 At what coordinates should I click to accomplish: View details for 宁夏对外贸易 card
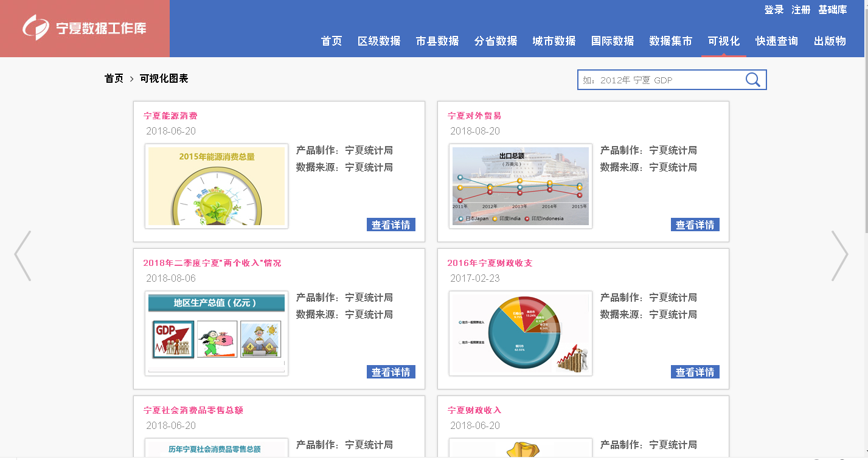point(695,225)
